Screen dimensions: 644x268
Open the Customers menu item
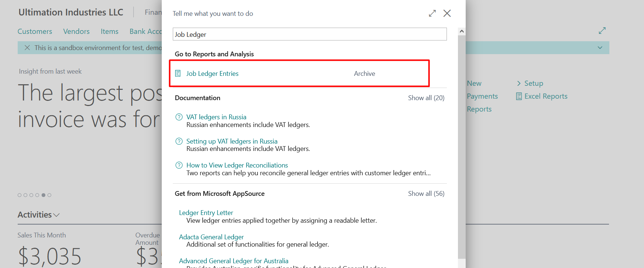pos(35,32)
